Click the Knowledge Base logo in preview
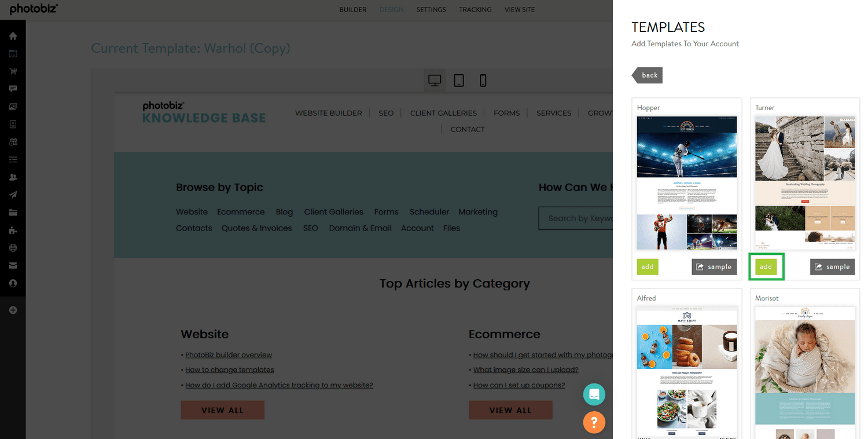The image size is (868, 439). (204, 113)
